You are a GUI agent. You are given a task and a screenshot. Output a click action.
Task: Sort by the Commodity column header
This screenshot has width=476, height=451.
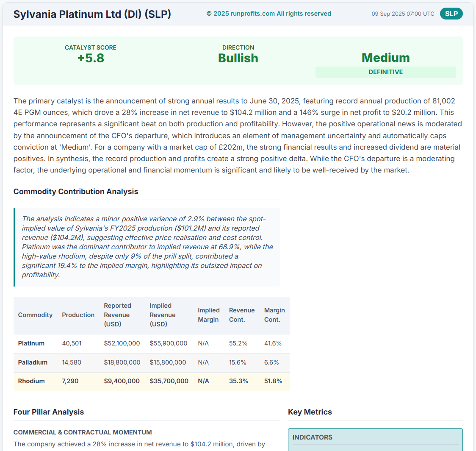click(35, 315)
